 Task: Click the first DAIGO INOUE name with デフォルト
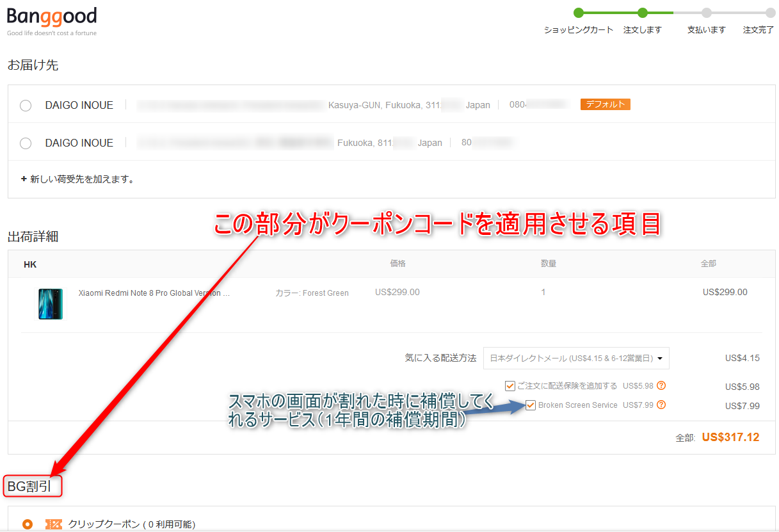(x=79, y=106)
